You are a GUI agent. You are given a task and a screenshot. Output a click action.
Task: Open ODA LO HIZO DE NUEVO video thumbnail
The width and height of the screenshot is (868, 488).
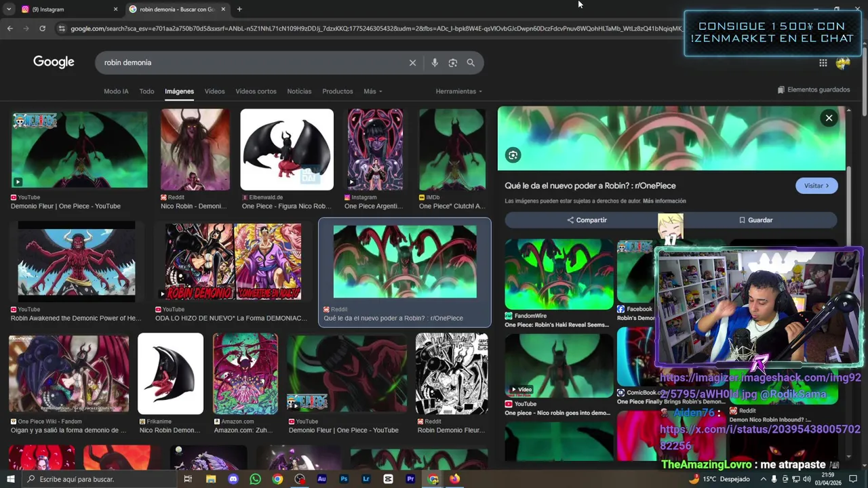[233, 262]
